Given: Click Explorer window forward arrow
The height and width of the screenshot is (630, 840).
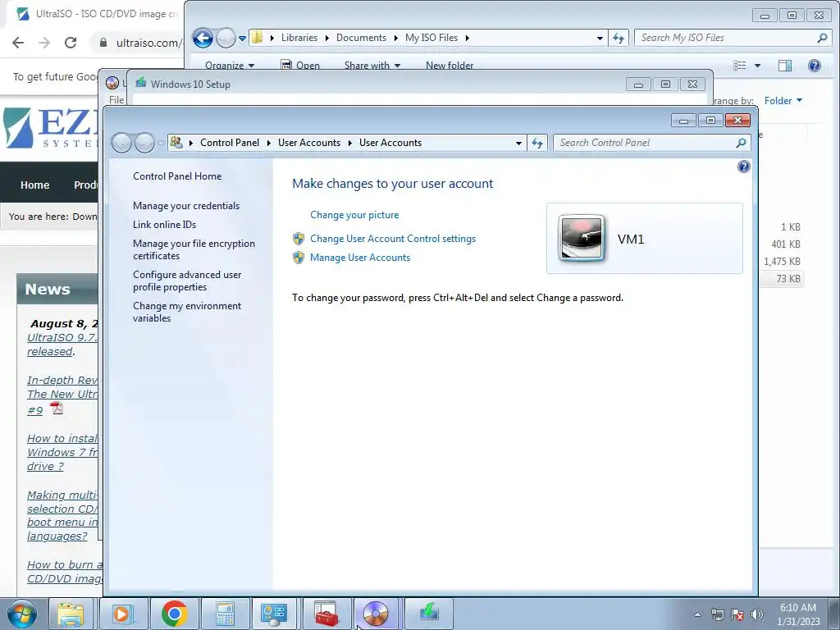Looking at the screenshot, I should click(226, 38).
